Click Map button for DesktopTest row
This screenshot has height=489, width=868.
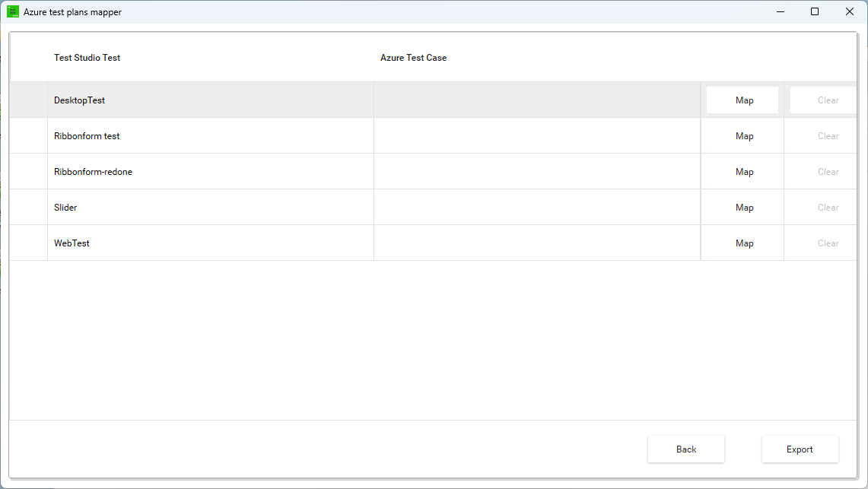pyautogui.click(x=742, y=100)
